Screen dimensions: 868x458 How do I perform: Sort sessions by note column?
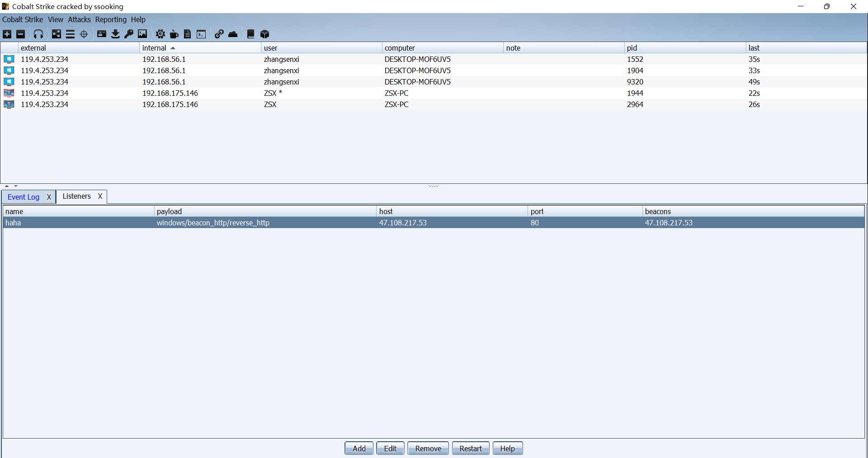coord(564,48)
